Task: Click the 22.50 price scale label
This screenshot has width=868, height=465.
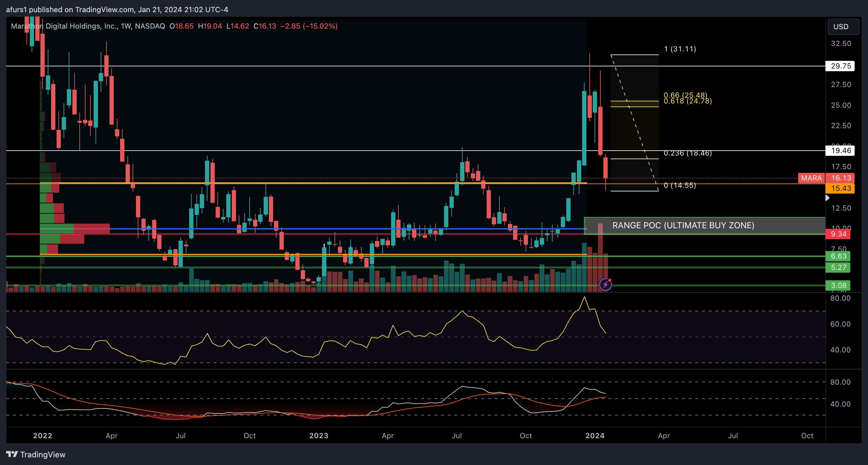Action: coord(841,126)
